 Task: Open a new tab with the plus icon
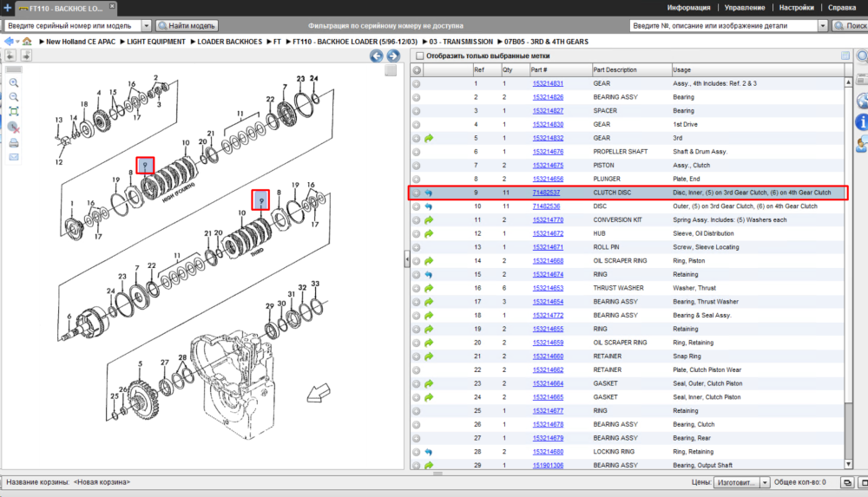[7, 8]
